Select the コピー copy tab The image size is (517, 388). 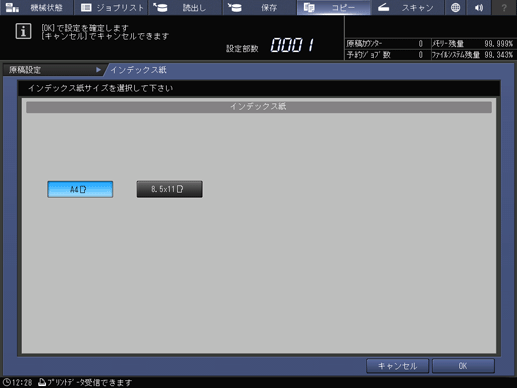click(x=334, y=7)
